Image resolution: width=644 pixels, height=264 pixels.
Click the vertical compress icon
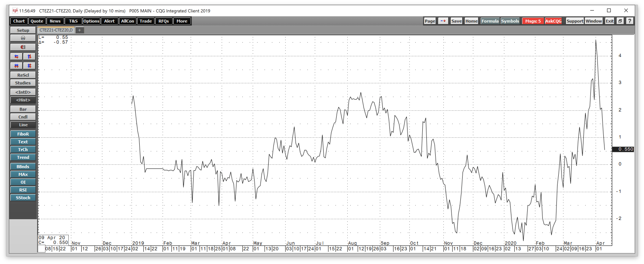point(29,66)
